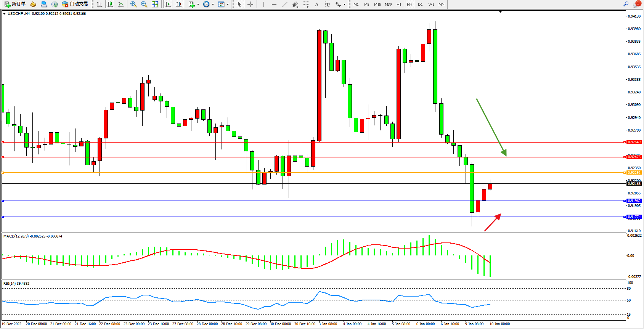Expand the periodicity clock dropdown
The height and width of the screenshot is (329, 644).
[212, 5]
